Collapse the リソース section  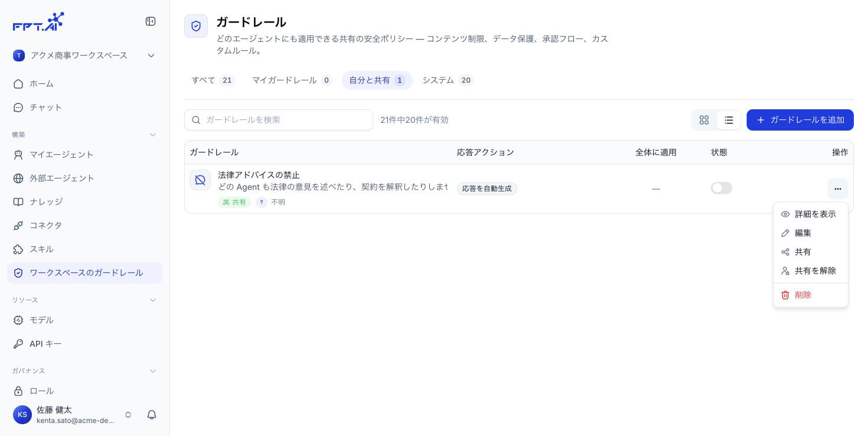click(153, 300)
